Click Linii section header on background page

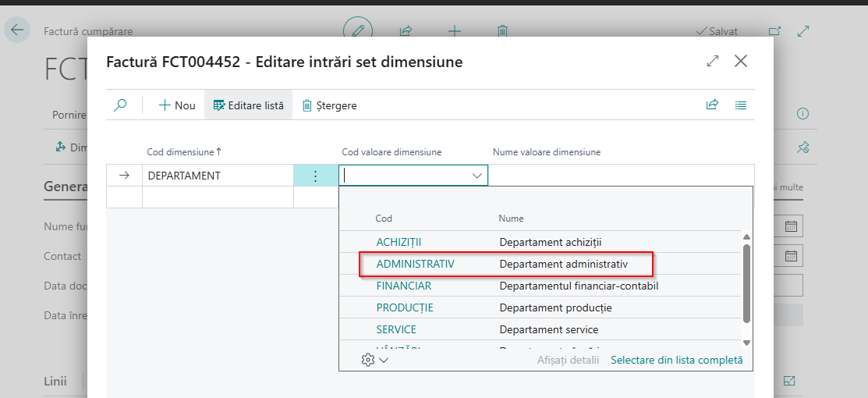pyautogui.click(x=55, y=382)
